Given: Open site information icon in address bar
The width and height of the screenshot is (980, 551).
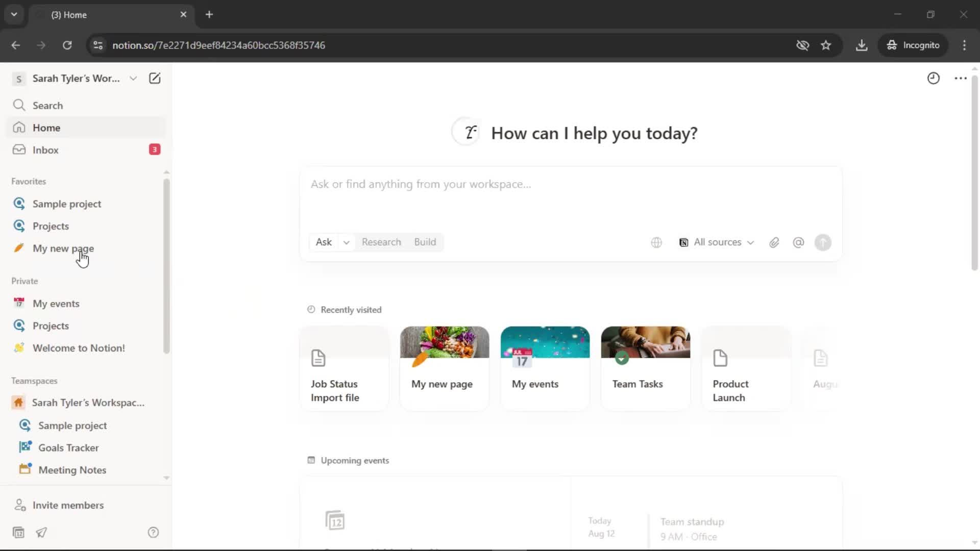Looking at the screenshot, I should (x=98, y=45).
